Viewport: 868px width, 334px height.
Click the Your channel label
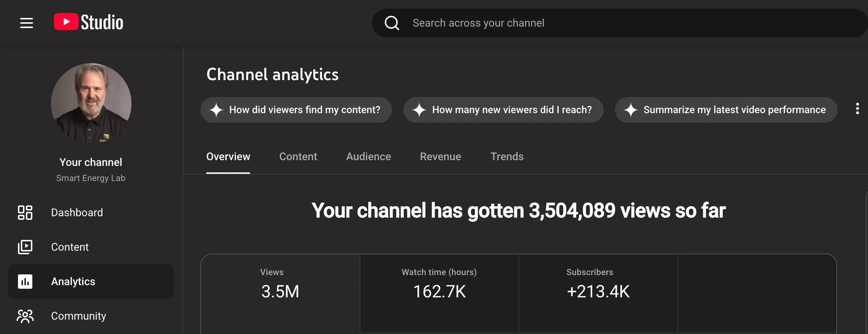tap(91, 162)
